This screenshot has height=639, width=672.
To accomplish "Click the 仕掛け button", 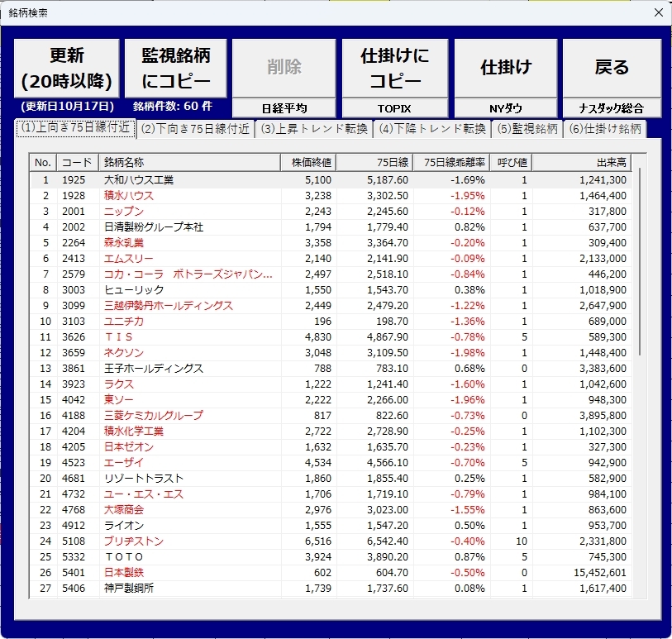I will pos(506,69).
